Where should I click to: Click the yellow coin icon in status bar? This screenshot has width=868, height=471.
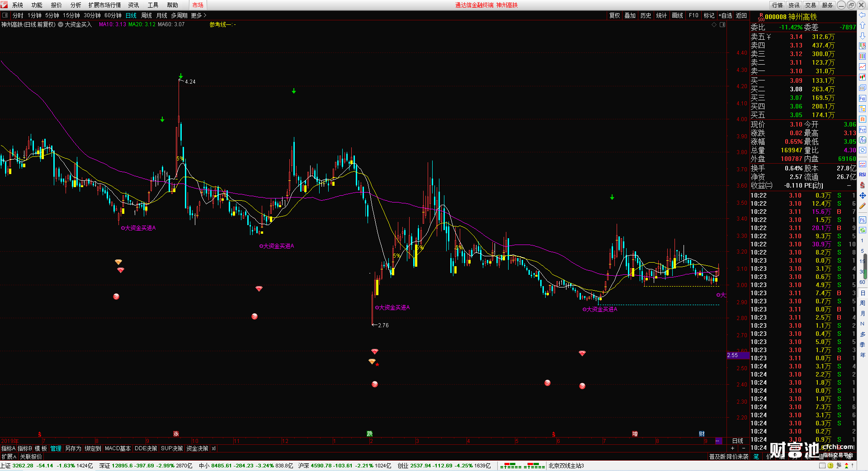tap(830, 466)
